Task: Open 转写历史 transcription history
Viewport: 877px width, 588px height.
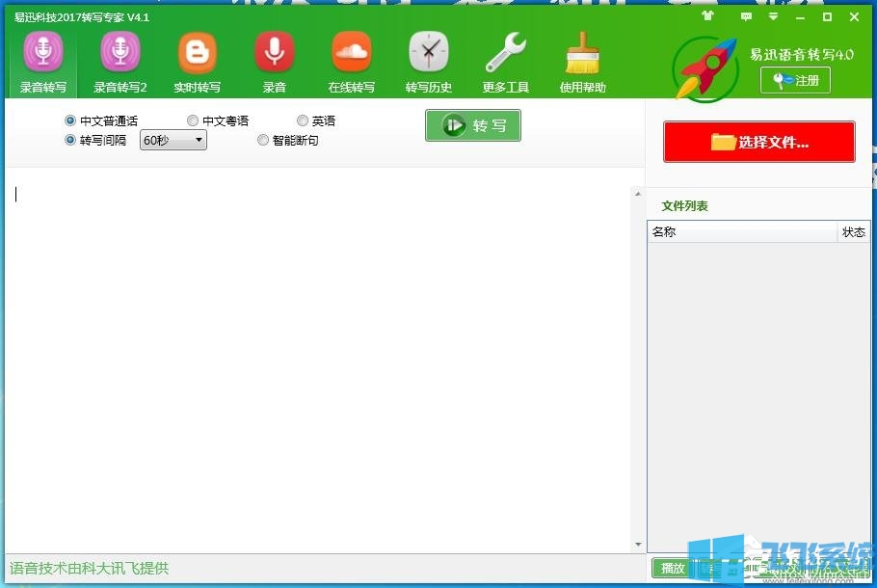Action: tap(429, 62)
